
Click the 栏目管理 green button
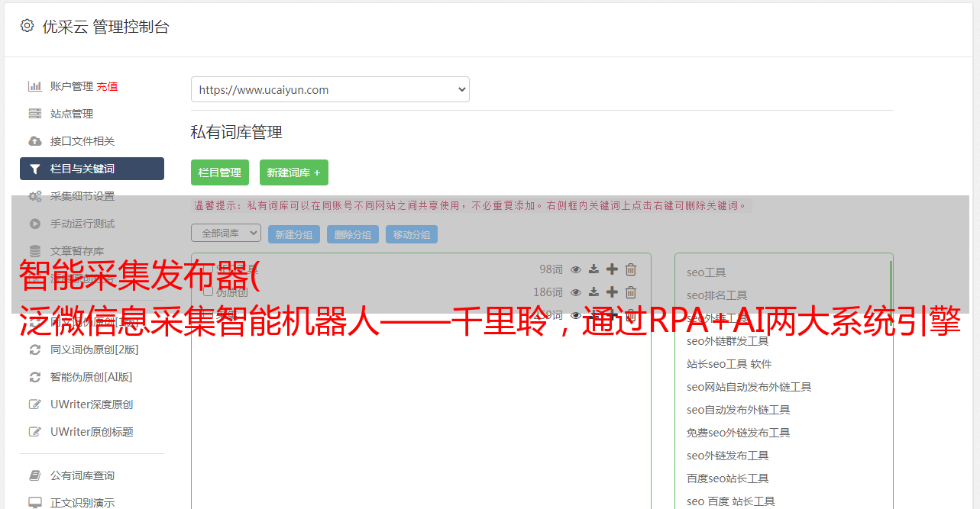pos(220,172)
